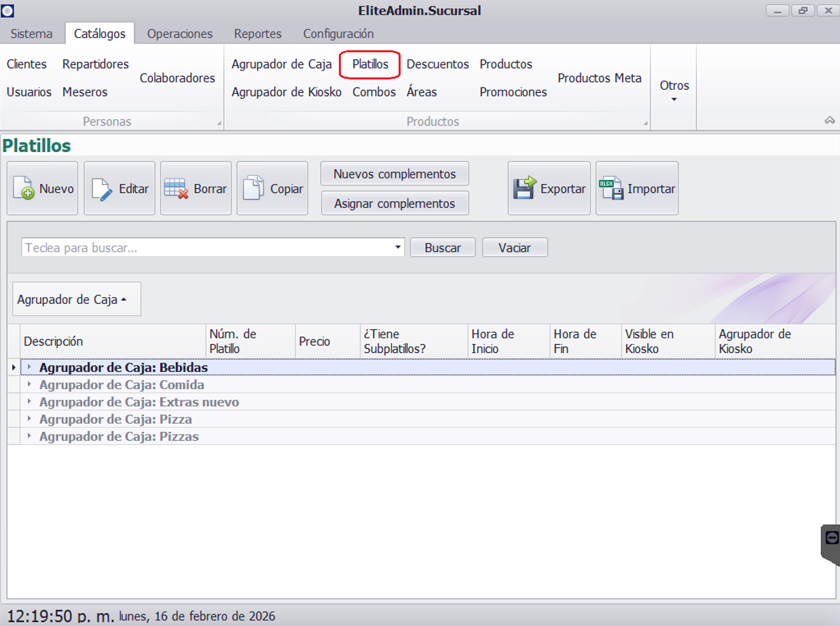Sort by the Precio column header
This screenshot has width=840, height=626.
coord(314,342)
